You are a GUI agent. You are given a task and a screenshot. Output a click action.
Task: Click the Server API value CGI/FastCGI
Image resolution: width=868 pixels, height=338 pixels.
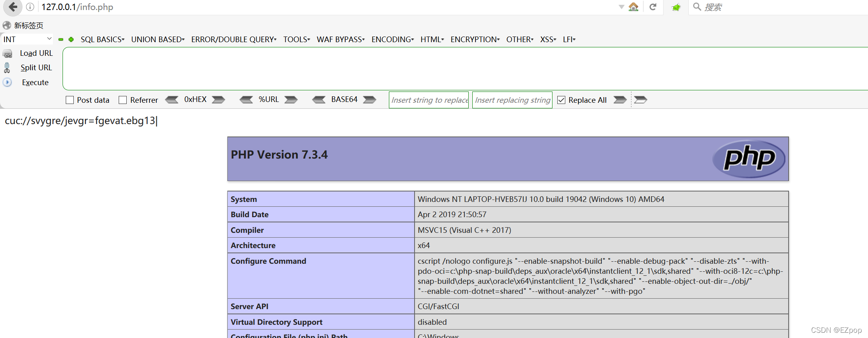click(x=438, y=306)
